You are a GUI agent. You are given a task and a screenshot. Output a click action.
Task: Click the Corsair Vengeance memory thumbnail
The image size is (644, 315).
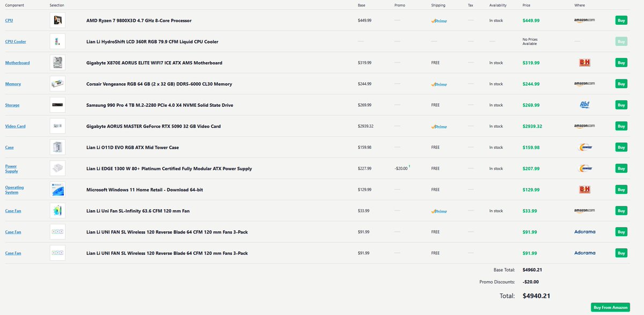pos(57,84)
